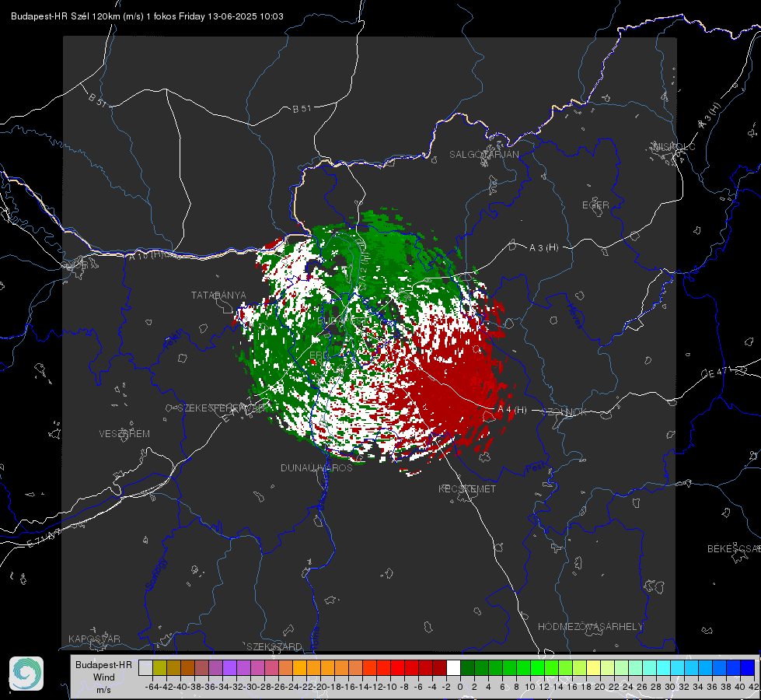This screenshot has width=761, height=700.
Task: Select the KECSKEMÉT city label
Action: click(467, 488)
